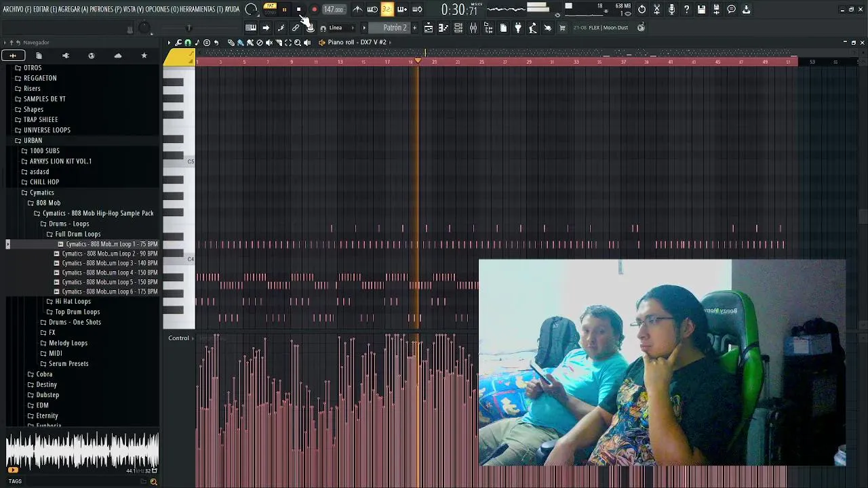The image size is (868, 488).
Task: Click the undo history icon in top toolbar
Action: coord(642,9)
